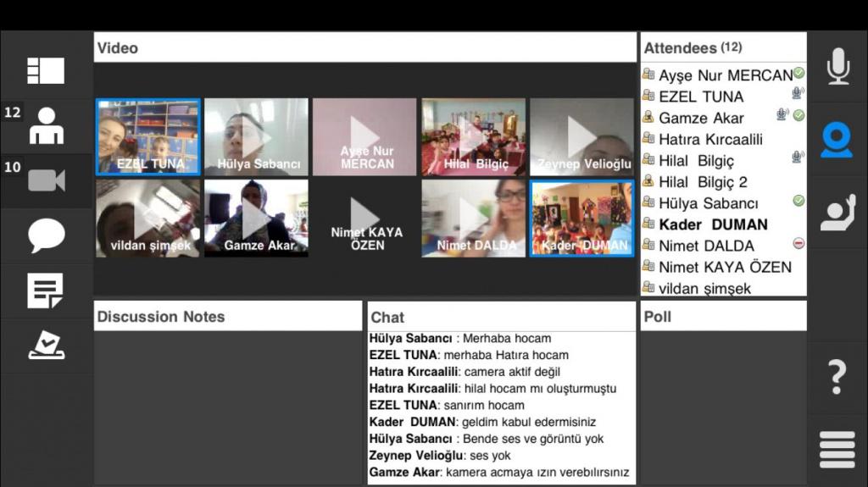Play Nimet KAYA ÖZEN video tile

tap(364, 219)
